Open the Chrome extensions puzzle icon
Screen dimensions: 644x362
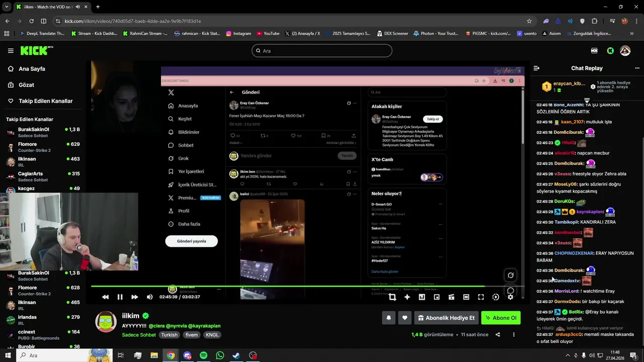[595, 21]
